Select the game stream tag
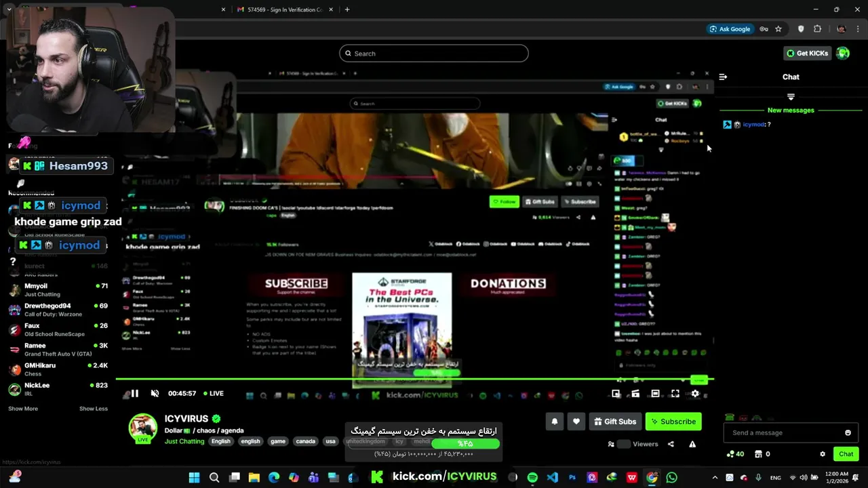The image size is (868, 488). 278,441
